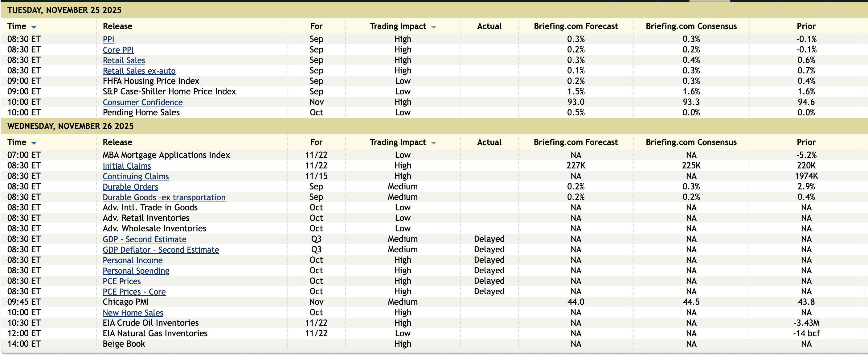Click Trading Impact sort arrow in Tuesday's table
Image resolution: width=868 pixels, height=356 pixels.
[x=434, y=27]
